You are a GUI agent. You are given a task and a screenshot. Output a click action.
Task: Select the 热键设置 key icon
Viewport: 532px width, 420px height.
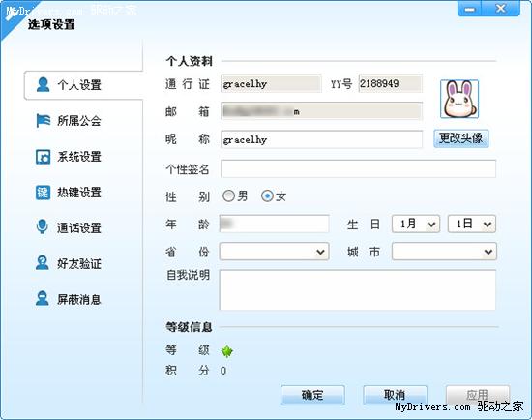click(x=44, y=193)
